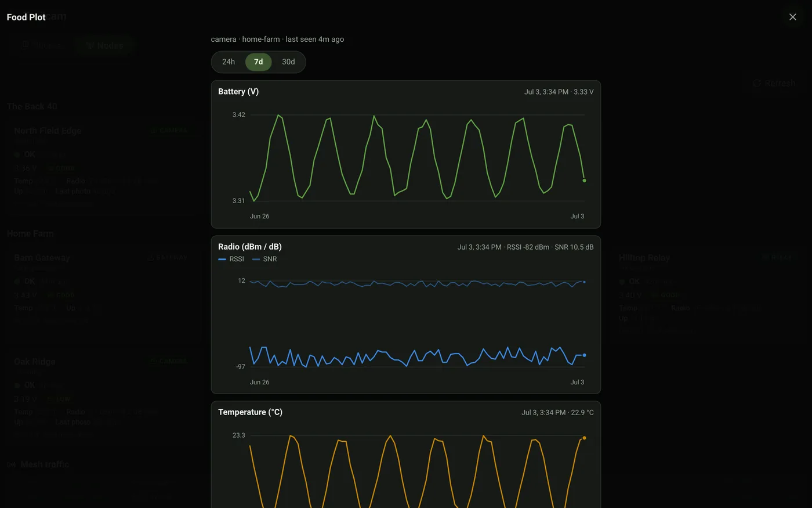Click the '3.33 V' battery readout
This screenshot has height=508, width=812.
click(x=583, y=92)
